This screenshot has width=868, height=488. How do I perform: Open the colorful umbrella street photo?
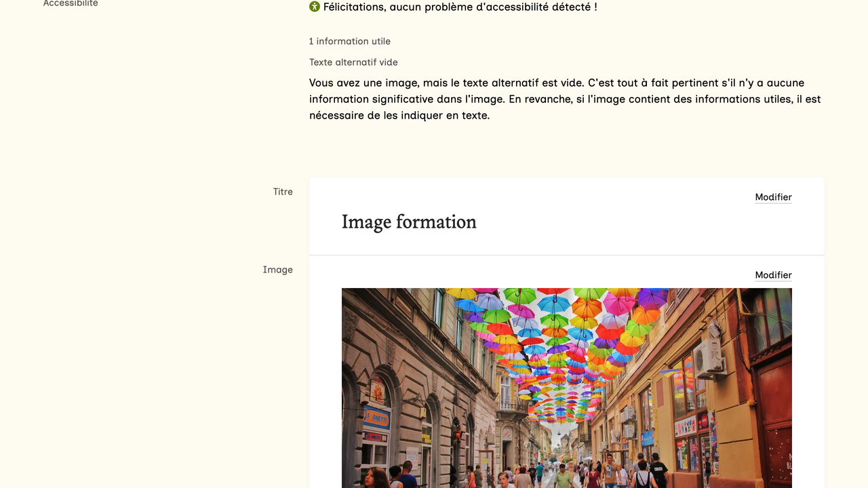pos(566,388)
